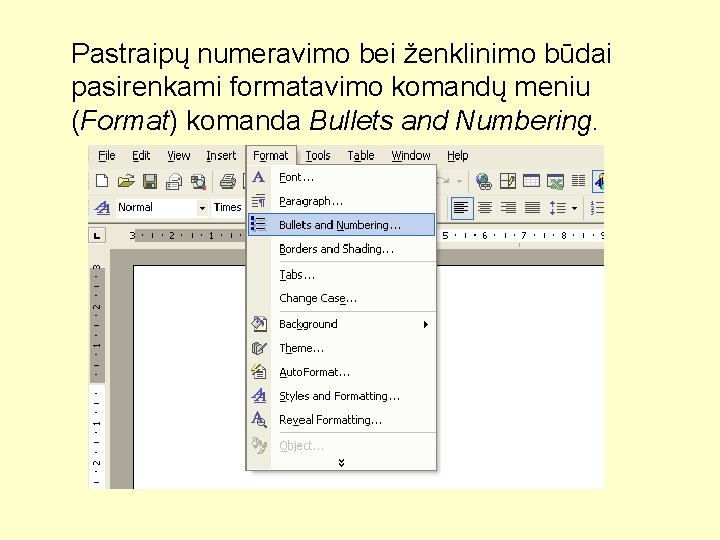Toggle Justify paragraph alignment
The image size is (720, 540).
(532, 208)
